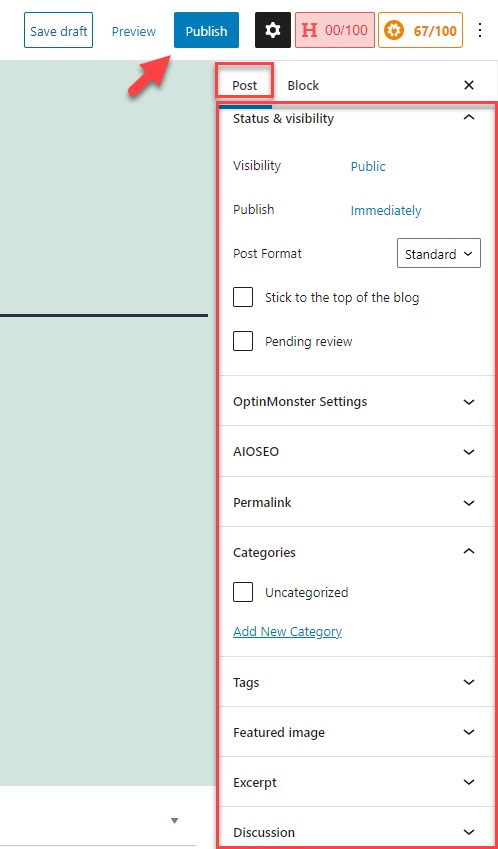Open the Post Format Standard dropdown
This screenshot has height=849, width=498.
click(x=439, y=253)
